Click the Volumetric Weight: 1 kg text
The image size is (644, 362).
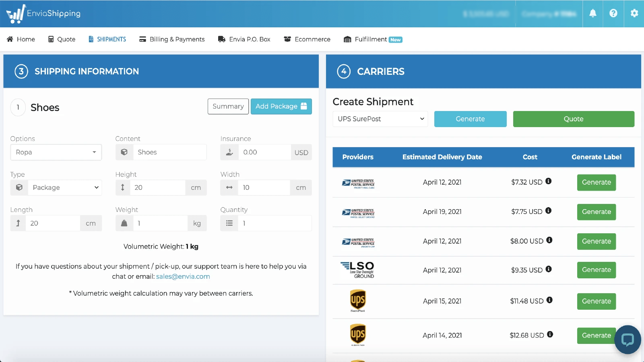(161, 247)
